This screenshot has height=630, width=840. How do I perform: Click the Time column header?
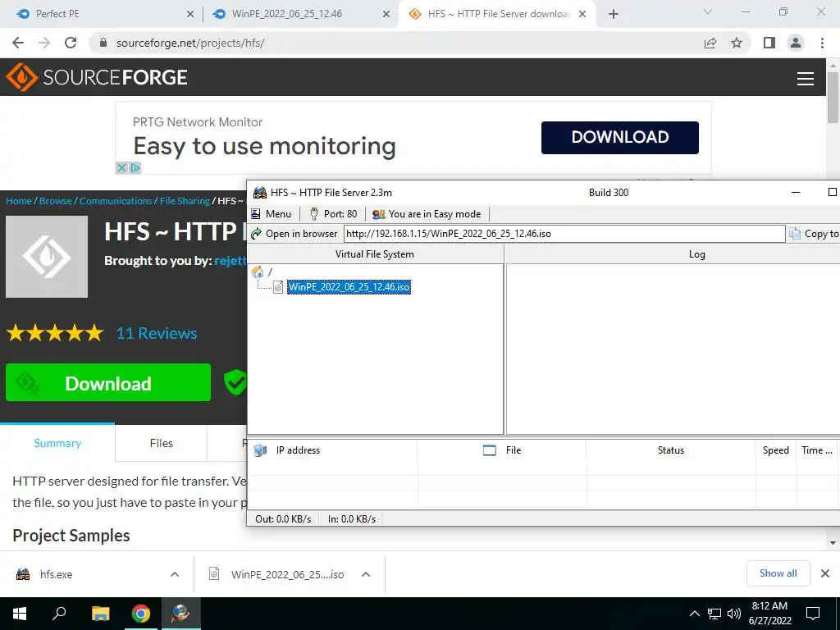click(817, 450)
